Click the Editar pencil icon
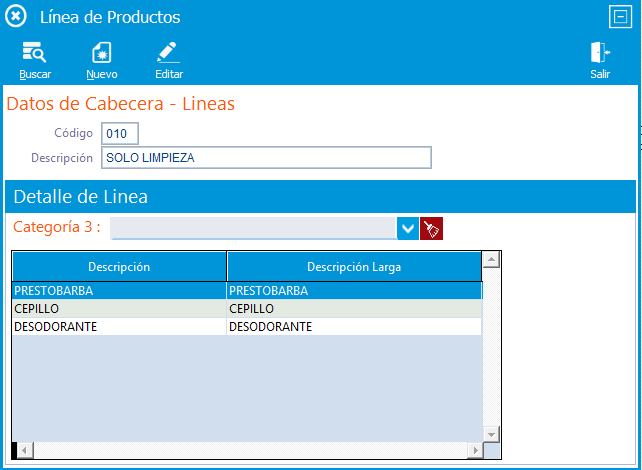Viewport: 642px width, 470px height. tap(169, 52)
